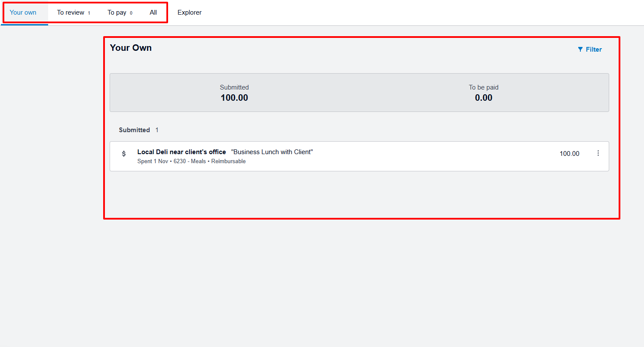
Task: Click the blue "Filter" link
Action: [x=593, y=49]
